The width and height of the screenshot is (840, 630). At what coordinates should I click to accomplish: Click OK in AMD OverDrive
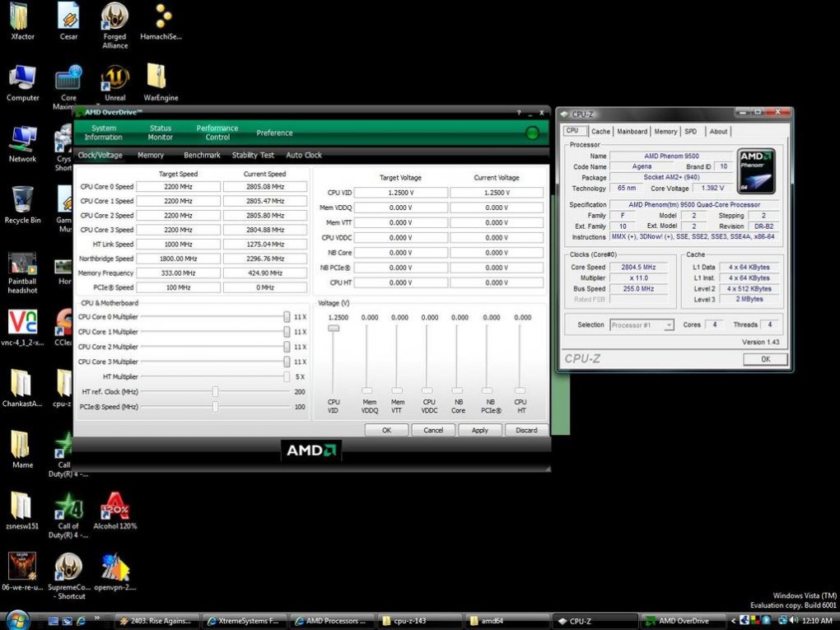(386, 430)
